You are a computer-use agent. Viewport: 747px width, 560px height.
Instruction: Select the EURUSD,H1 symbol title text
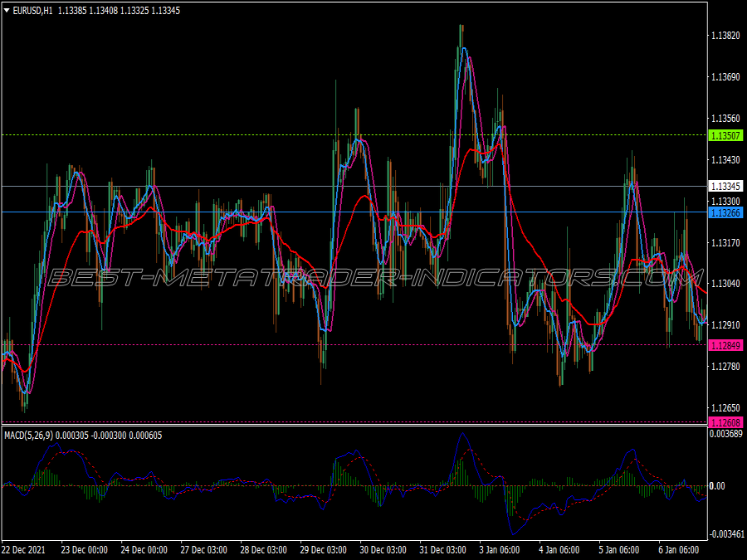click(32, 11)
